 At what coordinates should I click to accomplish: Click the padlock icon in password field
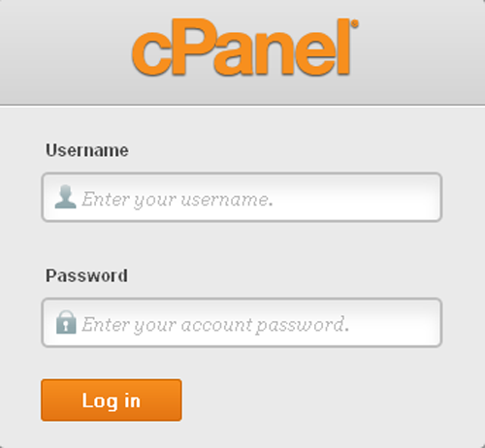click(x=66, y=322)
